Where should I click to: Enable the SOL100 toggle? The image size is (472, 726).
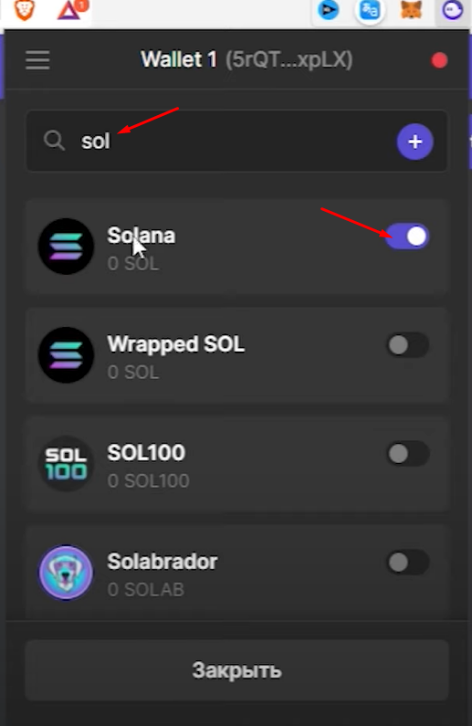pyautogui.click(x=407, y=453)
